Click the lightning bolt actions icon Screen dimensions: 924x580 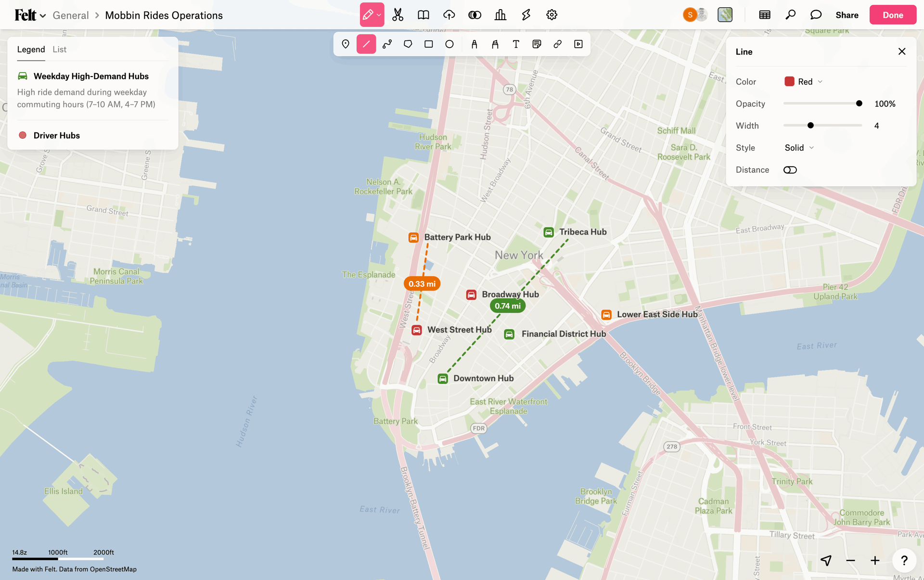526,15
